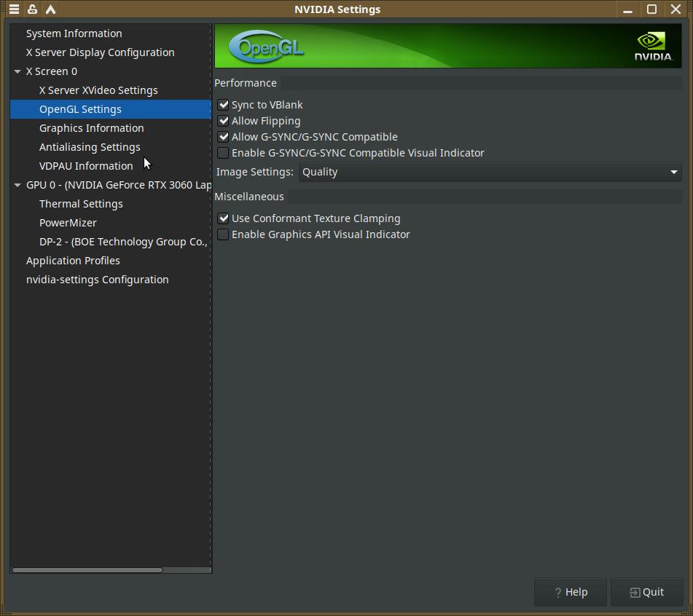Toggle Allow G-SYNC/G-SYNC Compatible checkbox
The image size is (693, 616).
223,137
